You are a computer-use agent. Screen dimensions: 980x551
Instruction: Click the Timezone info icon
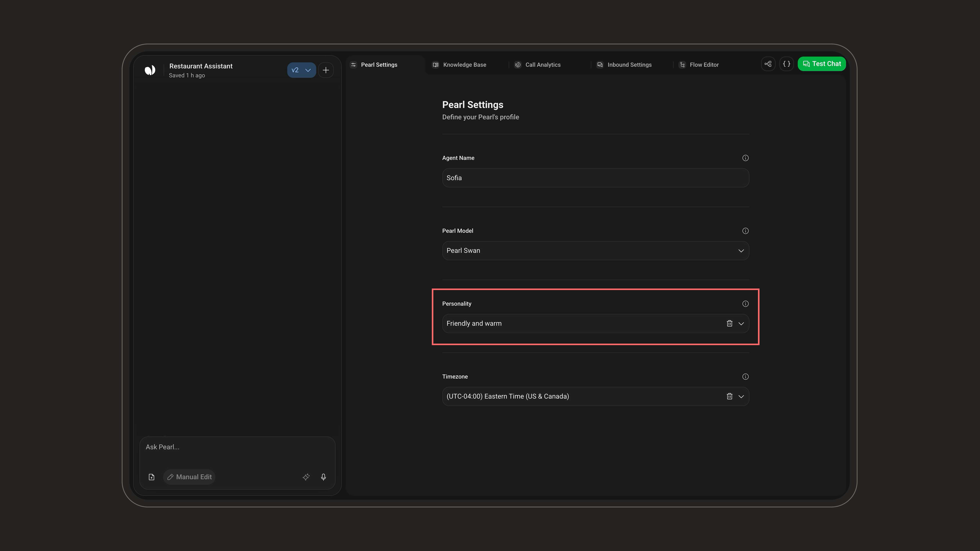coord(745,377)
